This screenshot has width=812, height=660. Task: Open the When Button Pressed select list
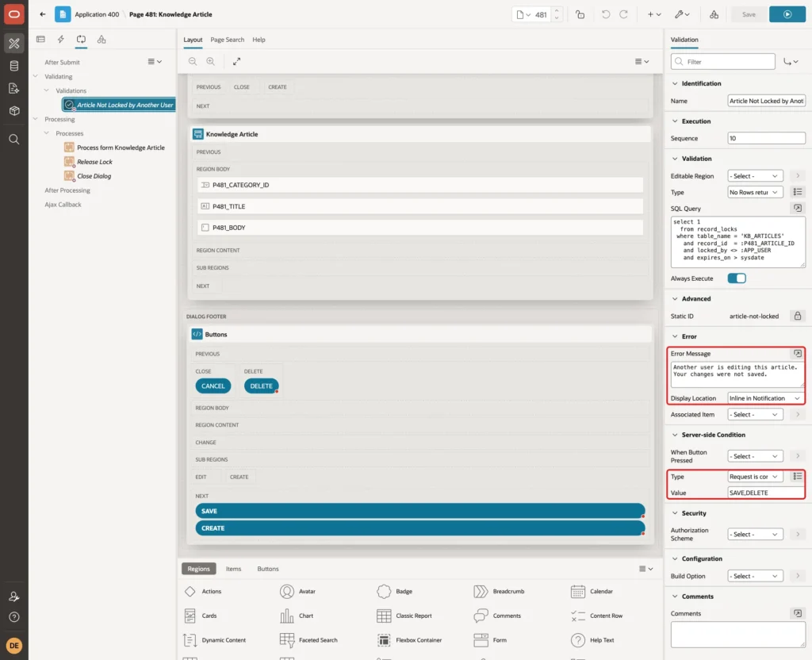(x=755, y=456)
